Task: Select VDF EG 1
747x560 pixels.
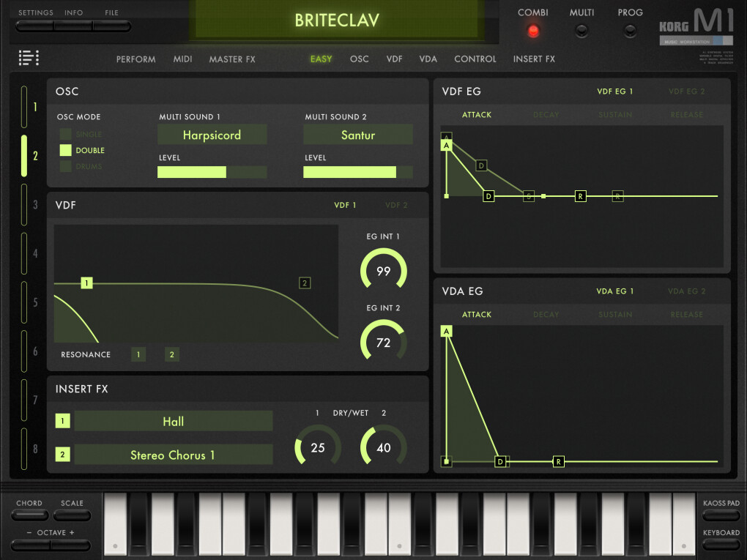Action: coord(614,92)
